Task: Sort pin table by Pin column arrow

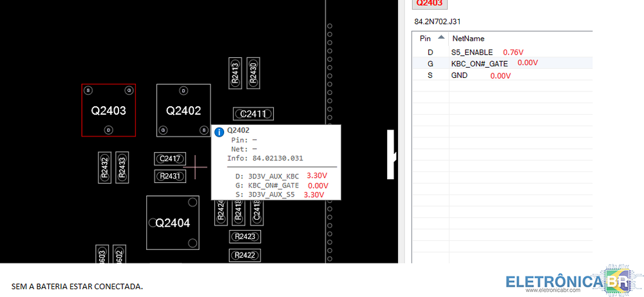Action: click(441, 37)
